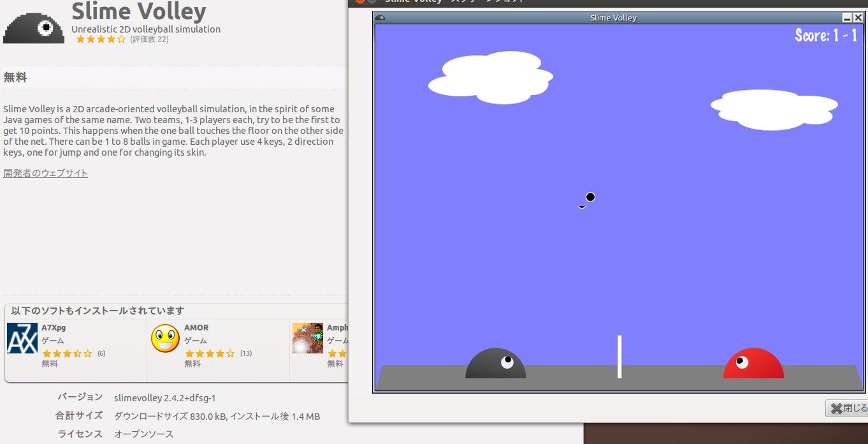Click the 'ライセンス' label
The height and width of the screenshot is (444, 868).
[x=80, y=434]
